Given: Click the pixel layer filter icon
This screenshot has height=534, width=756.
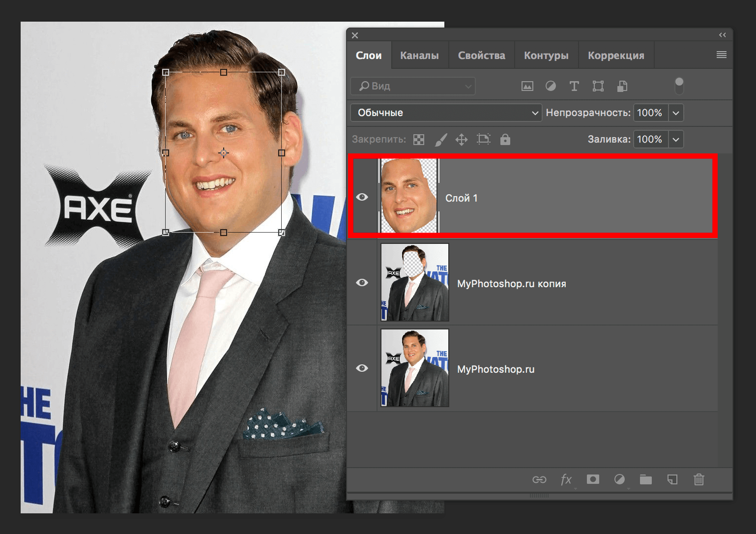Looking at the screenshot, I should pyautogui.click(x=527, y=87).
